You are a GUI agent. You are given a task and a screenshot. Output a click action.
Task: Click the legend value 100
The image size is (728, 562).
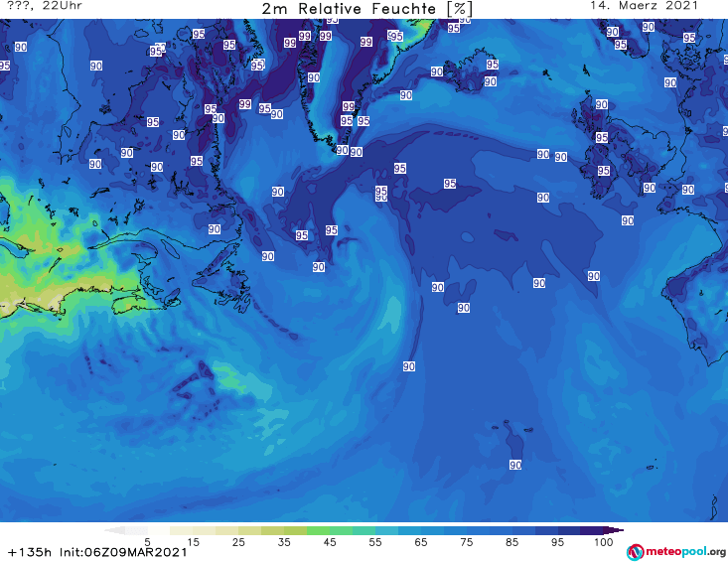tap(604, 542)
